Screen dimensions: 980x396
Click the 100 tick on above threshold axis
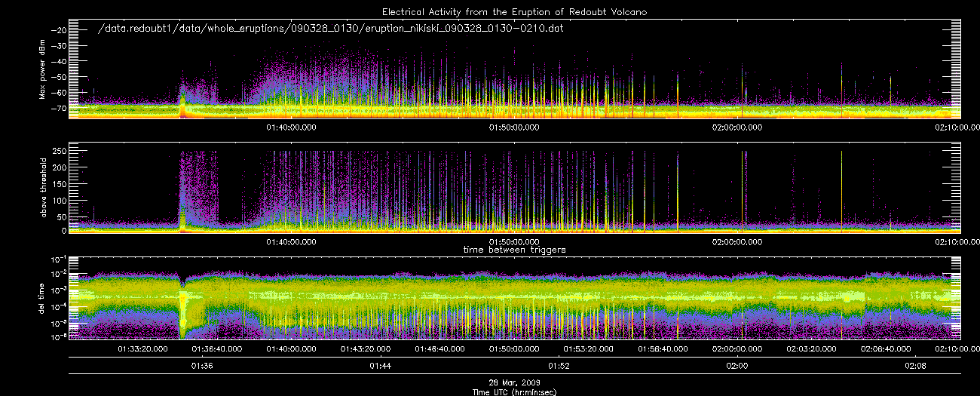60,199
